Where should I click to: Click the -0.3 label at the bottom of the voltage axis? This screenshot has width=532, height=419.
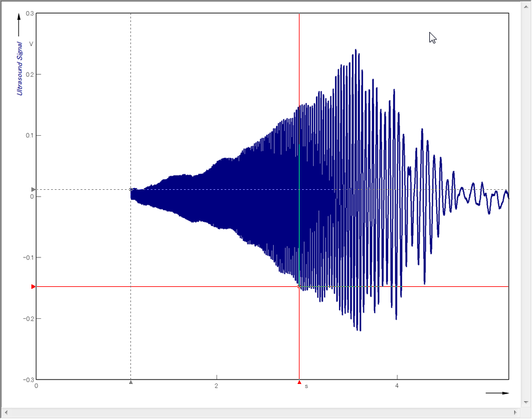click(x=28, y=380)
